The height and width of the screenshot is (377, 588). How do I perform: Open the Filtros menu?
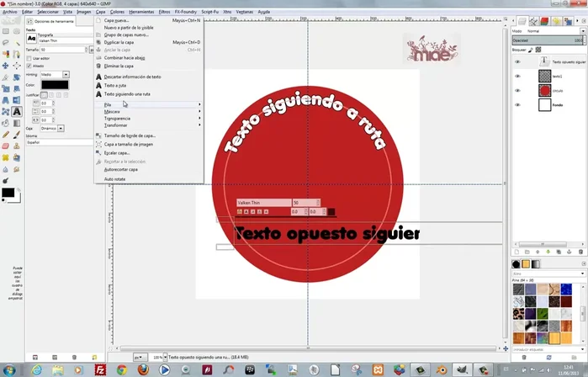click(163, 12)
